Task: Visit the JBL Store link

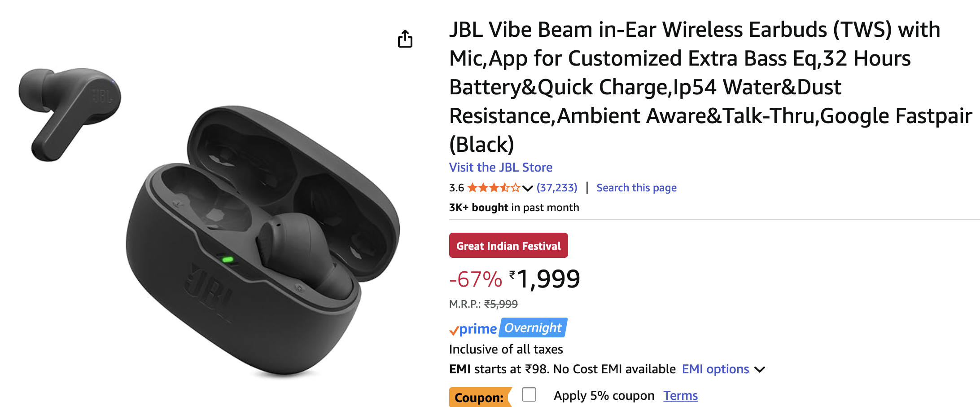Action: 500,168
